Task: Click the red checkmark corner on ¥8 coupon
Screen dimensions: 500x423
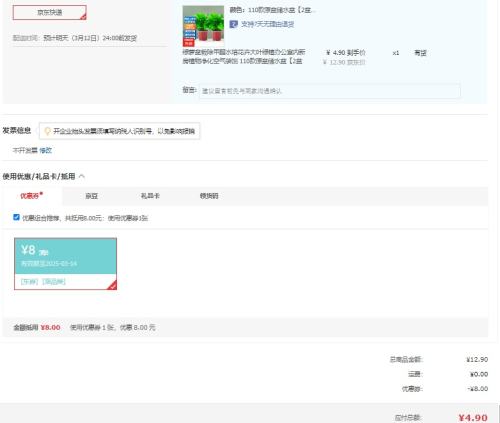Action: (x=113, y=286)
